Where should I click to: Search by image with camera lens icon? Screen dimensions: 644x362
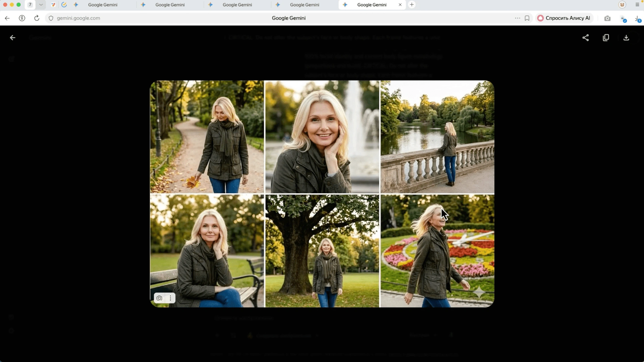[159, 298]
